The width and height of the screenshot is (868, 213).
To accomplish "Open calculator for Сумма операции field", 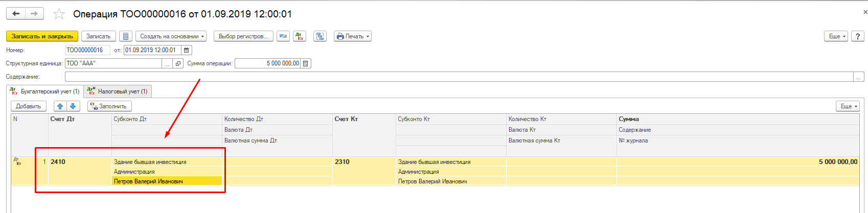I will pos(306,63).
